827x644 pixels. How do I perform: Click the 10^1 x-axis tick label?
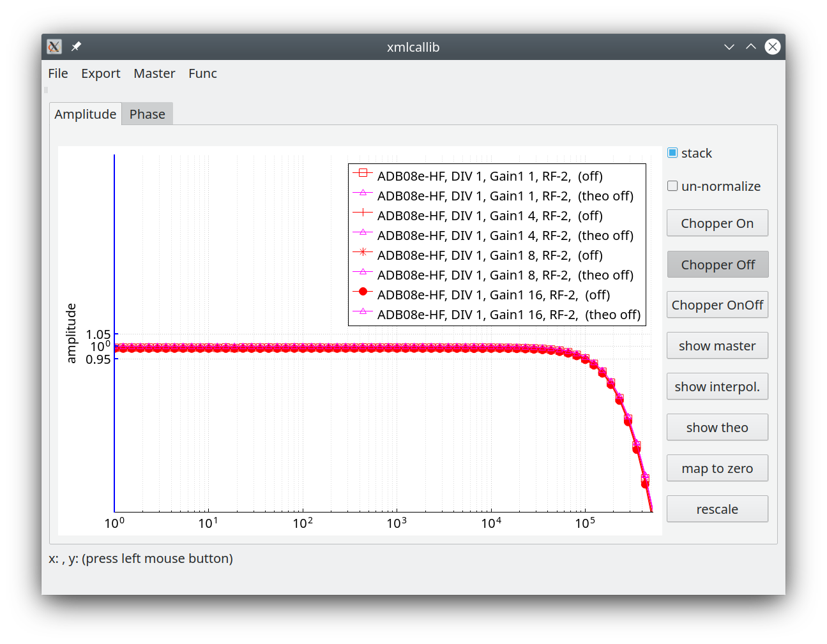208,523
